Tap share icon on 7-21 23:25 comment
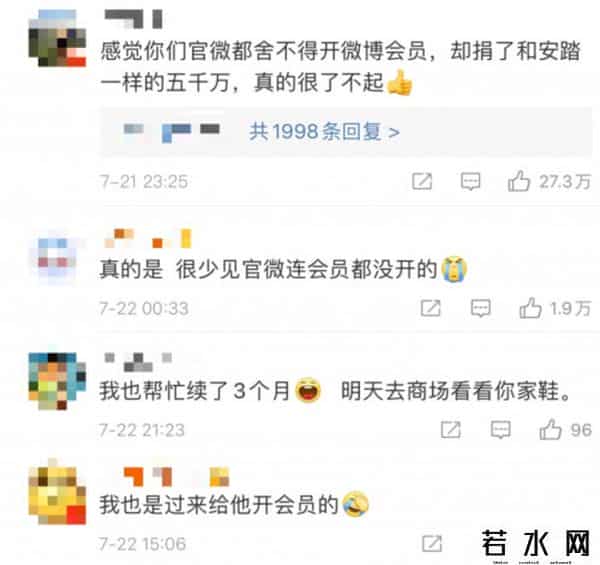Image resolution: width=600 pixels, height=565 pixels. click(x=422, y=181)
